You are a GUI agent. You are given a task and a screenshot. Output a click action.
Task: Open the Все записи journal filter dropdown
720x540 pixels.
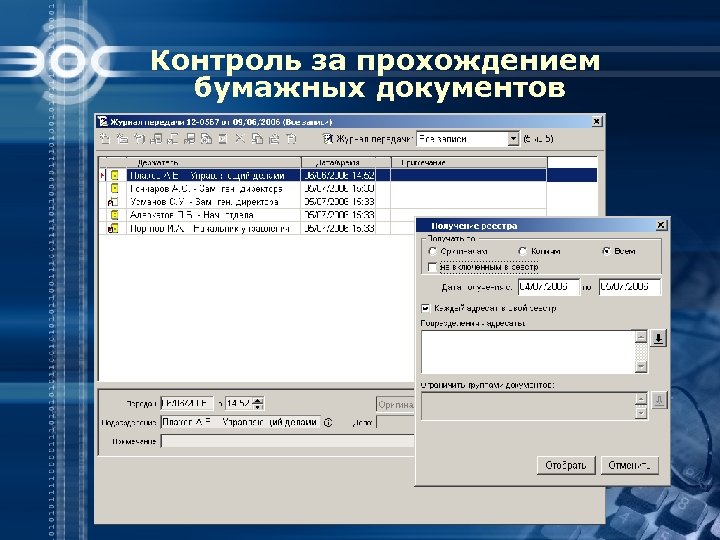[513, 139]
